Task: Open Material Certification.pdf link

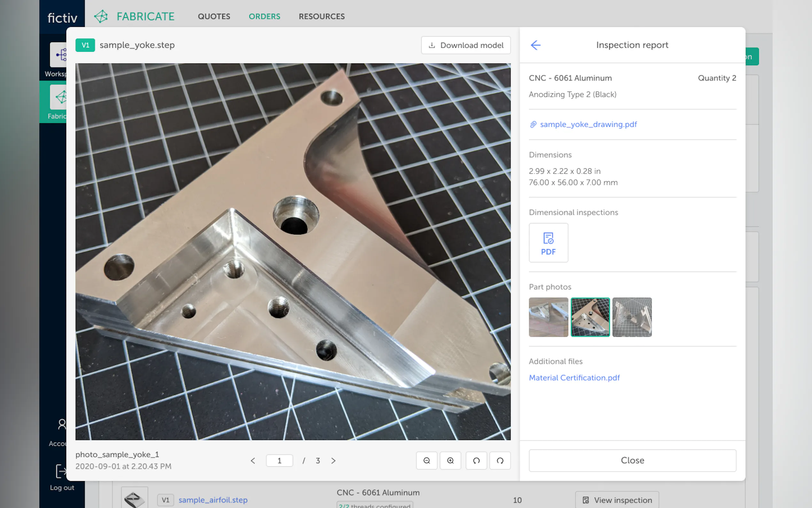Action: click(574, 377)
